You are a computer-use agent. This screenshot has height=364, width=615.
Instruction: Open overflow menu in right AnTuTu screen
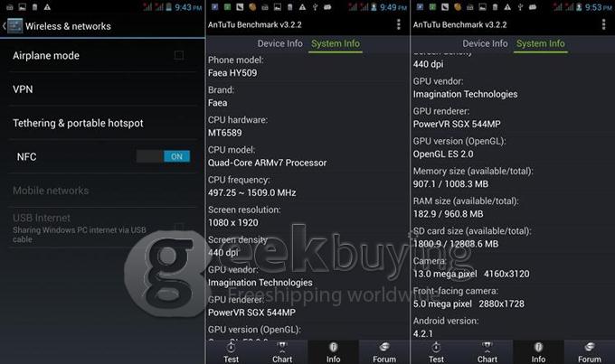[x=603, y=24]
